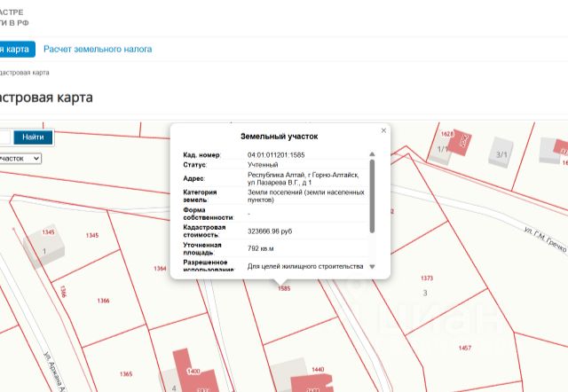Screen dimensions: 568x392
Task: Click the area value 792 кв.м
Action: [x=260, y=248]
